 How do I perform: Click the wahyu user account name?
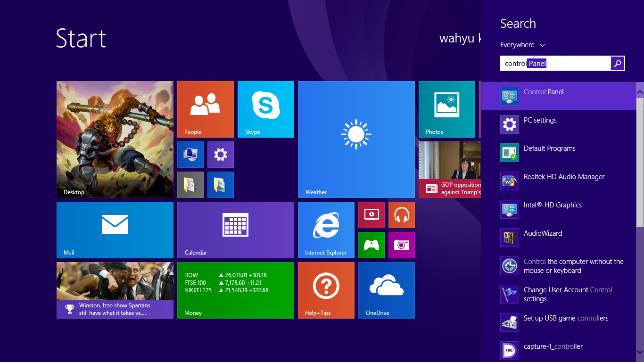(x=460, y=38)
